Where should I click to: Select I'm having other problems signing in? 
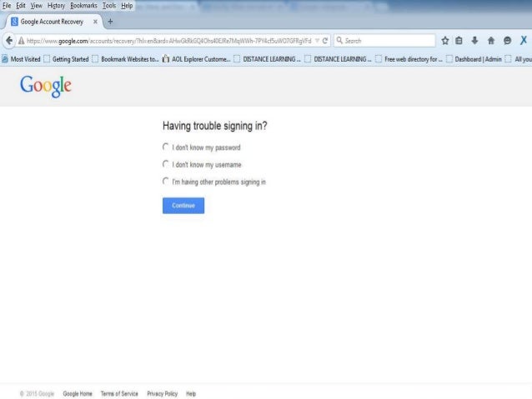tap(166, 182)
